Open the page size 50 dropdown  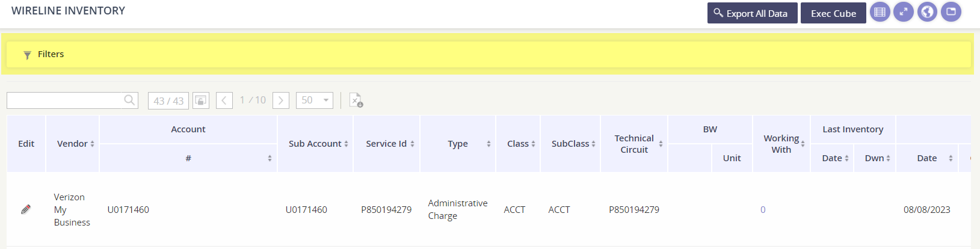(x=315, y=100)
